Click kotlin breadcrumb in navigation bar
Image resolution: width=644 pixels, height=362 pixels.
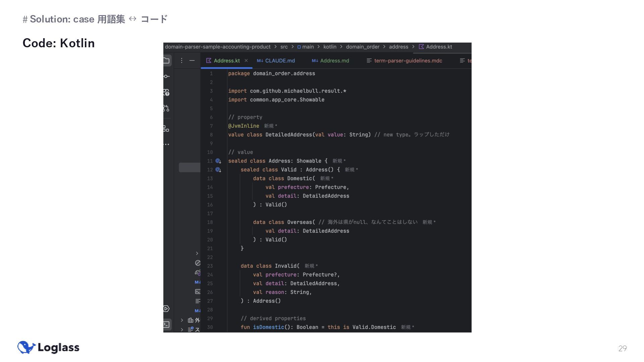330,47
